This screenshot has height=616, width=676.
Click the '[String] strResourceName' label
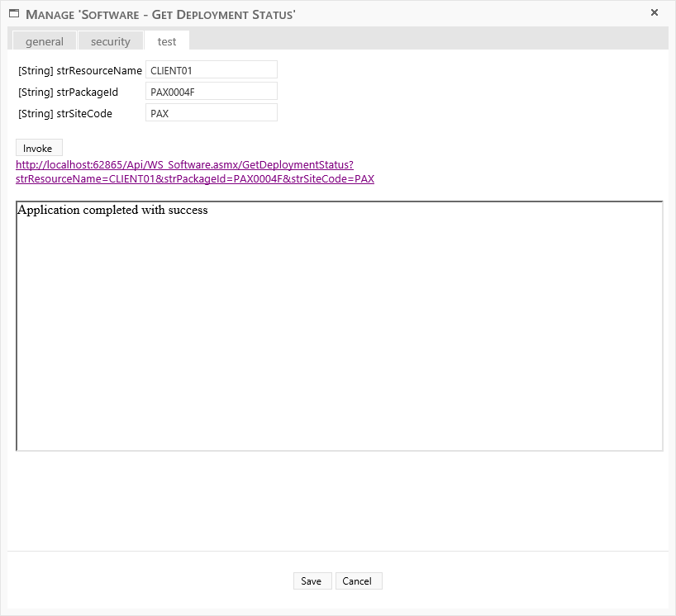point(79,71)
